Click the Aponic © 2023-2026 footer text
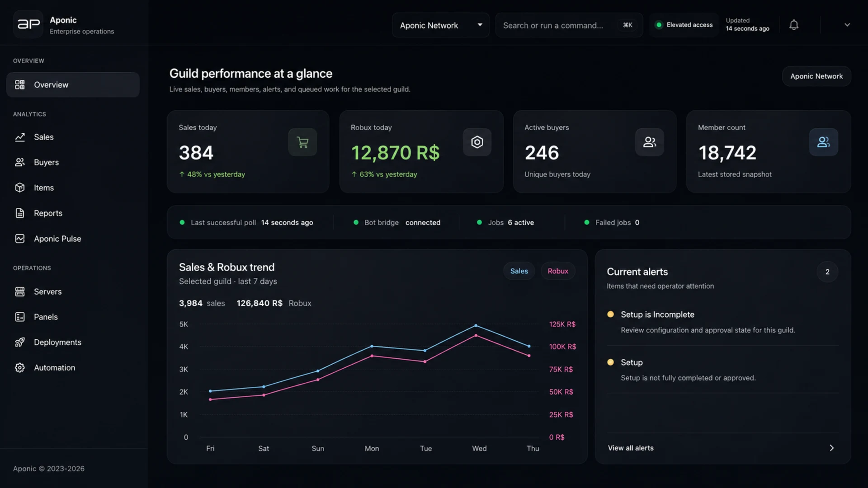The height and width of the screenshot is (488, 868). coord(49,469)
